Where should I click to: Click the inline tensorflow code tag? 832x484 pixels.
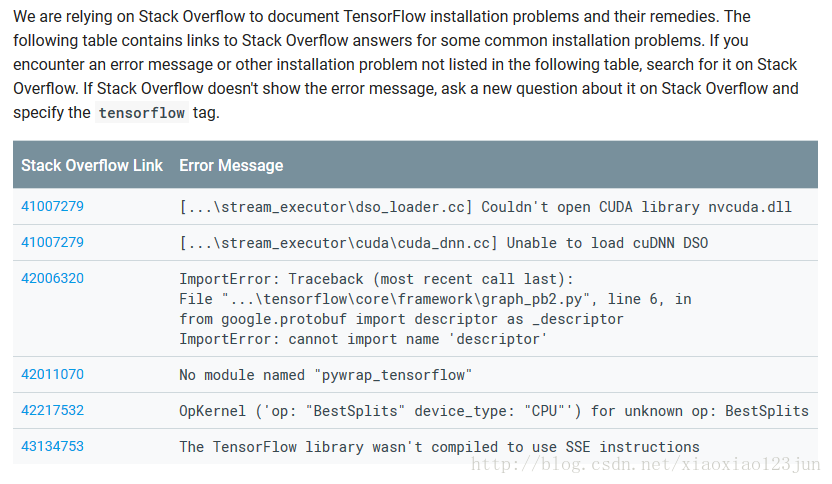142,113
